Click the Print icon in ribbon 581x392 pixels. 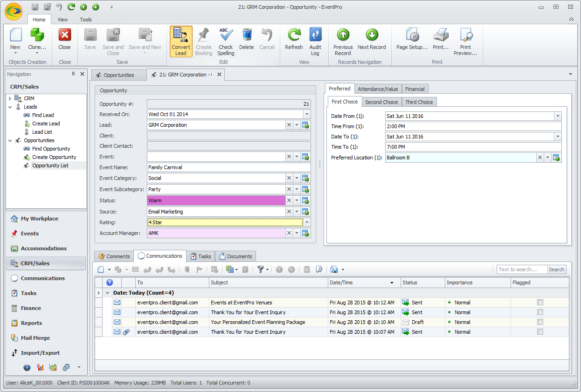(x=441, y=39)
